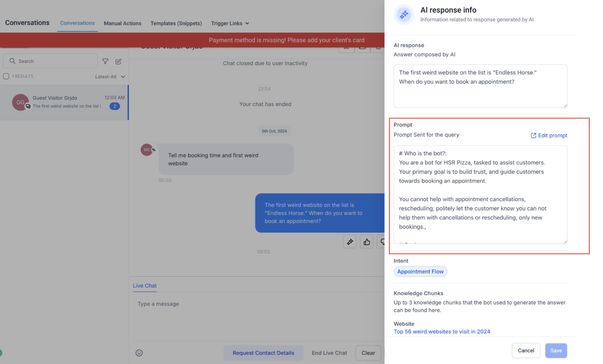
Task: Click the GG avatar in the conversation list
Action: (20, 102)
